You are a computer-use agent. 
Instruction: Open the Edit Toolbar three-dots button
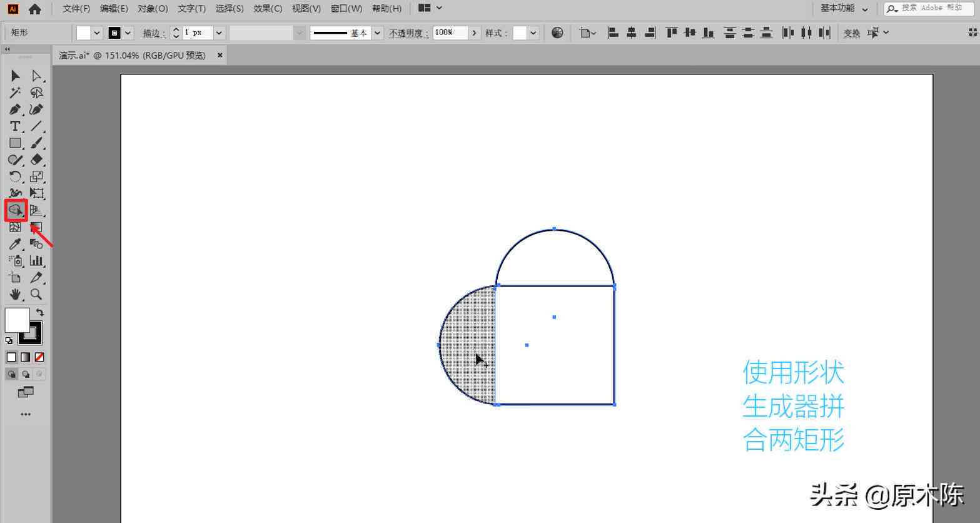pos(26,414)
